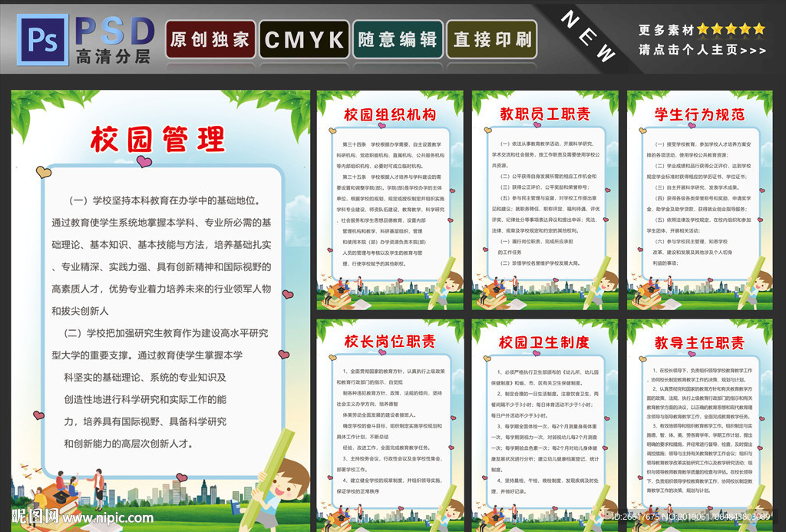The height and width of the screenshot is (532, 786).
Task: Click the line 科坚实的基础理论、系统的专业知识及
Action: pyautogui.click(x=145, y=377)
